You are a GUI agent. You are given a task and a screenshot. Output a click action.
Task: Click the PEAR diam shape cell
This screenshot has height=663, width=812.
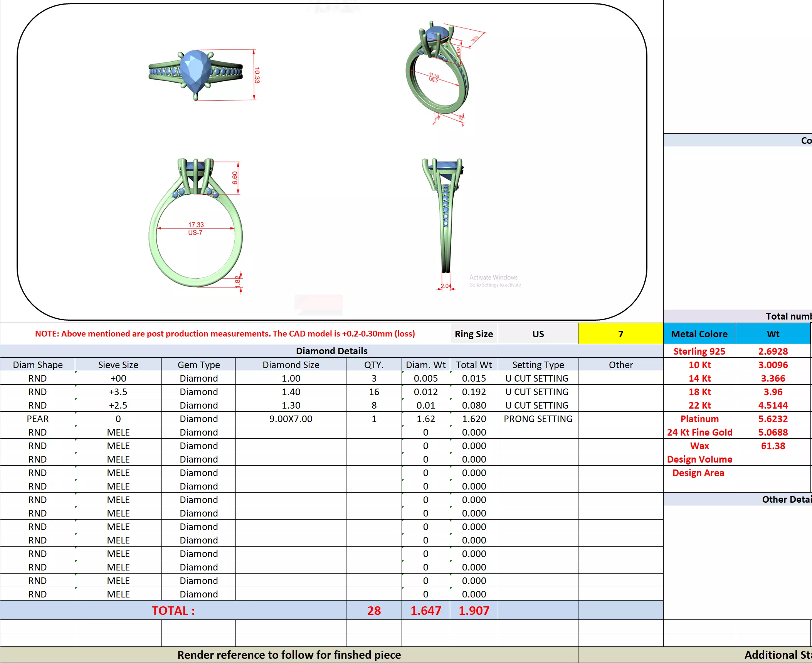click(x=37, y=419)
